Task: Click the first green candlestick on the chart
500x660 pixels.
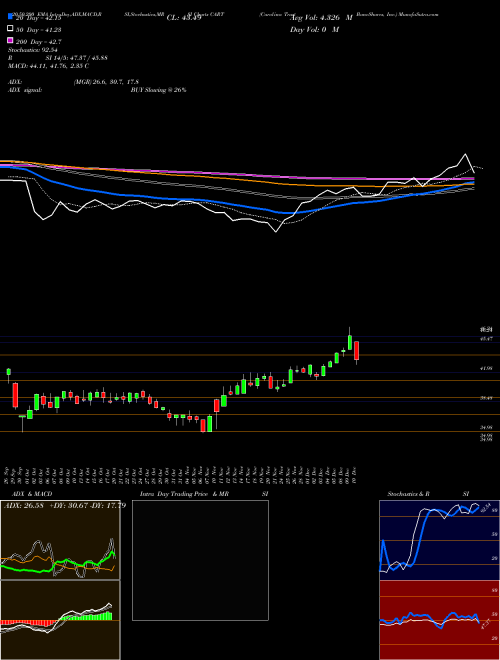Action: pos(8,372)
